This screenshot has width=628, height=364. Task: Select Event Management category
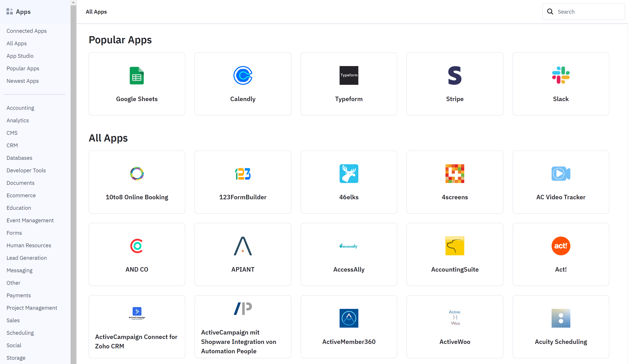pyautogui.click(x=30, y=220)
